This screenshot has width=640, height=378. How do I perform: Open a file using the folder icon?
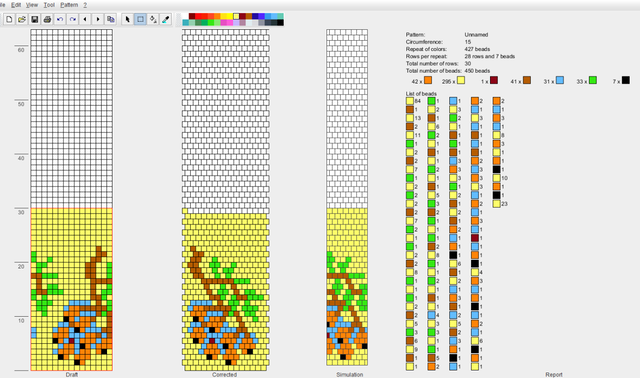pyautogui.click(x=22, y=19)
